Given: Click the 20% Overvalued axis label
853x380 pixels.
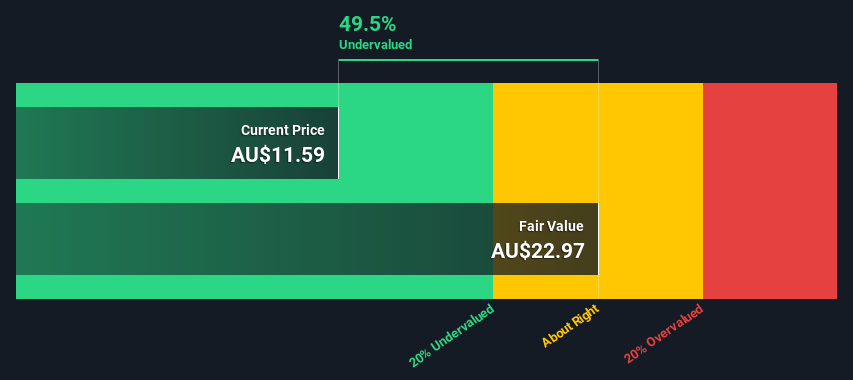Looking at the screenshot, I should (x=664, y=333).
